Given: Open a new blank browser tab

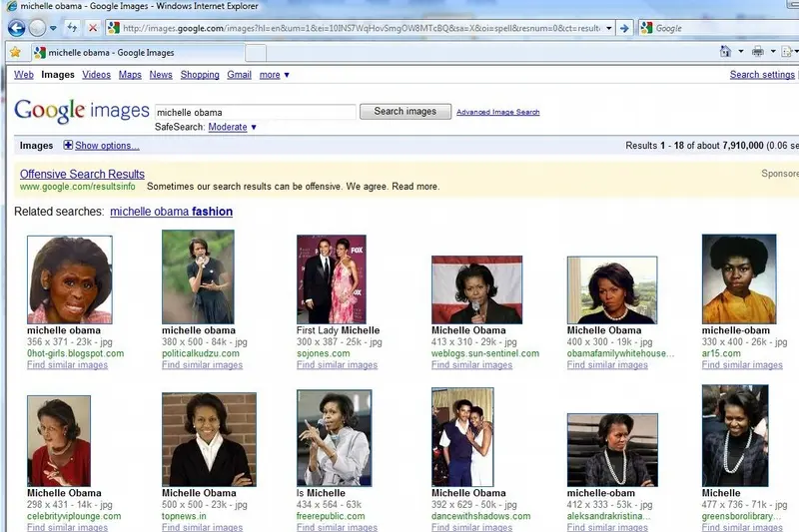Looking at the screenshot, I should [256, 53].
